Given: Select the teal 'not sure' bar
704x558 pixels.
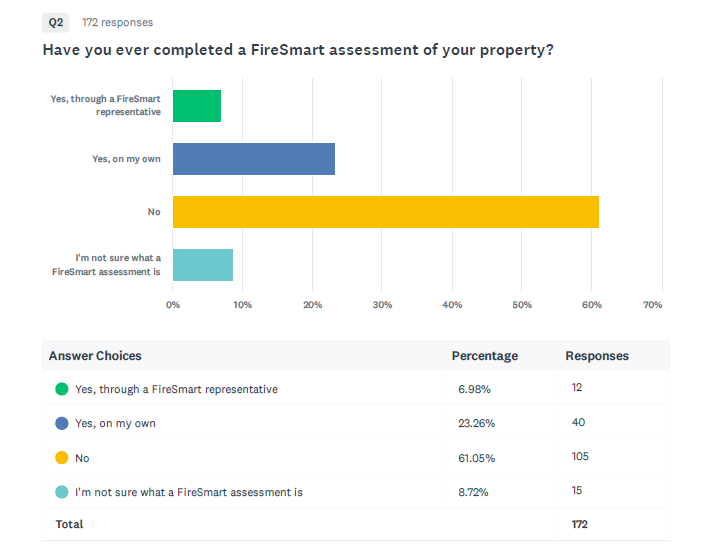Looking at the screenshot, I should [203, 265].
